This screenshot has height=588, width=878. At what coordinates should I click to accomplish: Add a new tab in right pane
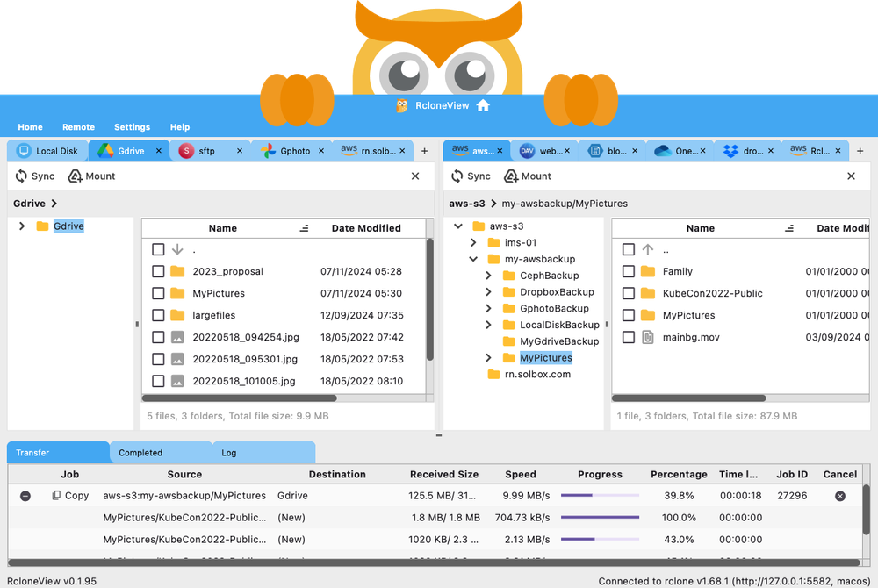pyautogui.click(x=860, y=151)
